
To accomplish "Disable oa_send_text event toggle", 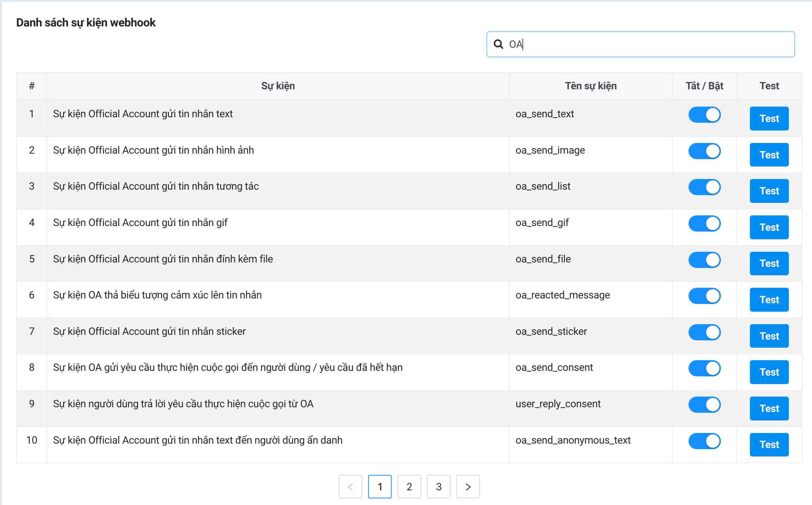I will [x=704, y=115].
